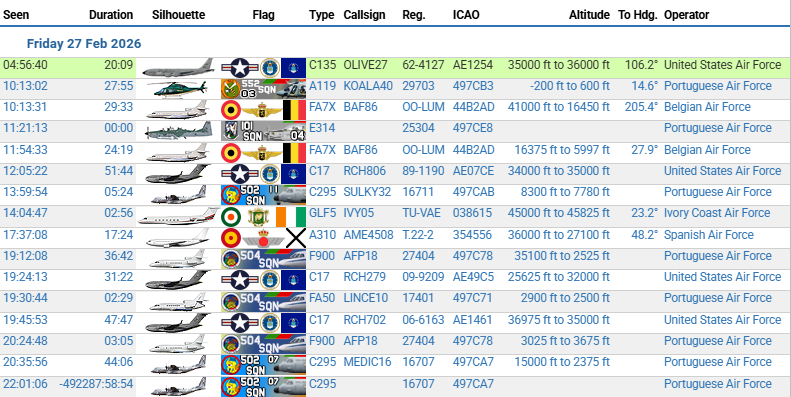791x397 pixels.
Task: Open ICAO 497CE8 link
Action: pyautogui.click(x=473, y=128)
